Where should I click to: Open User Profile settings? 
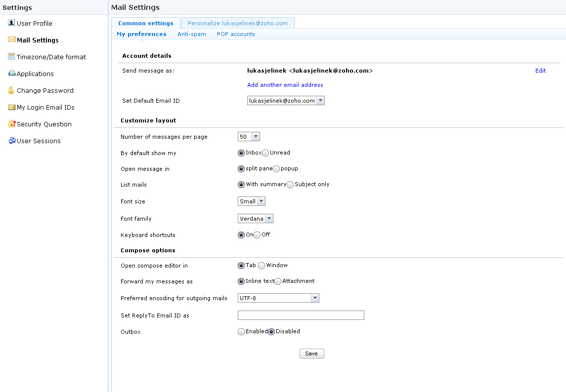pyautogui.click(x=34, y=23)
